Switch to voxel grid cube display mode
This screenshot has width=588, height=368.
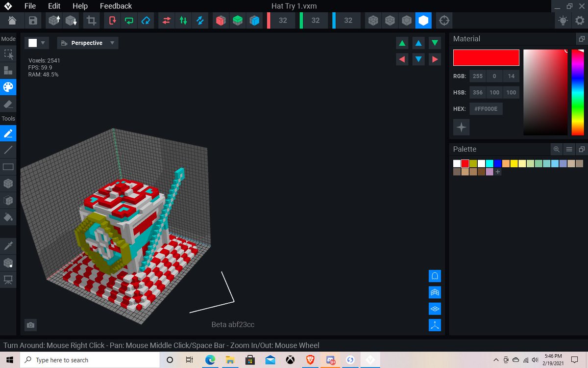373,21
